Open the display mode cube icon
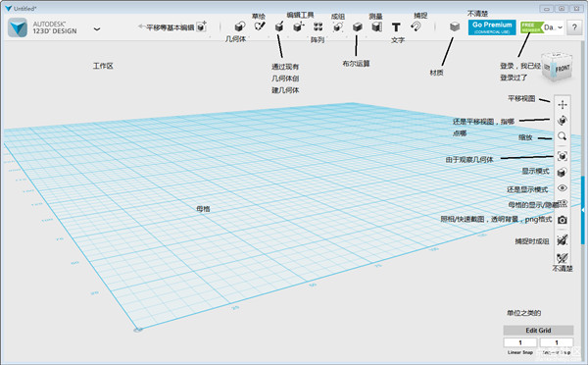The image size is (588, 365). click(563, 172)
